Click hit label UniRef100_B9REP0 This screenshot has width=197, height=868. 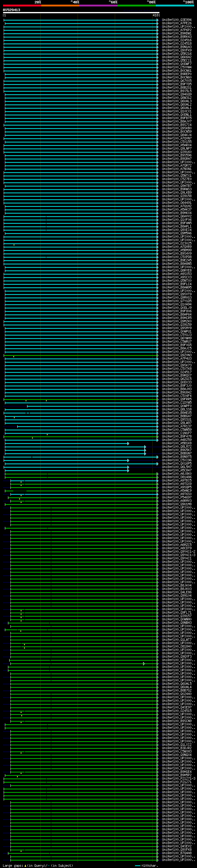pos(177,74)
